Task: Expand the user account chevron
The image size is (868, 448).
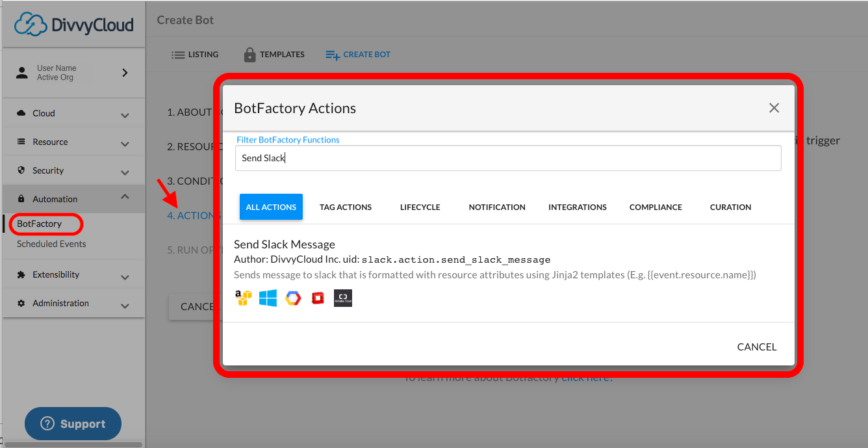Action: 125,73
